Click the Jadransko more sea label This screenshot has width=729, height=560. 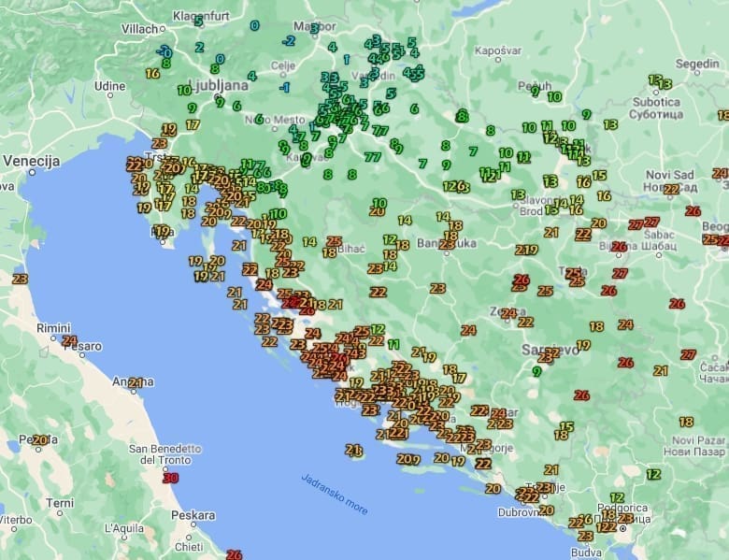pyautogui.click(x=334, y=495)
